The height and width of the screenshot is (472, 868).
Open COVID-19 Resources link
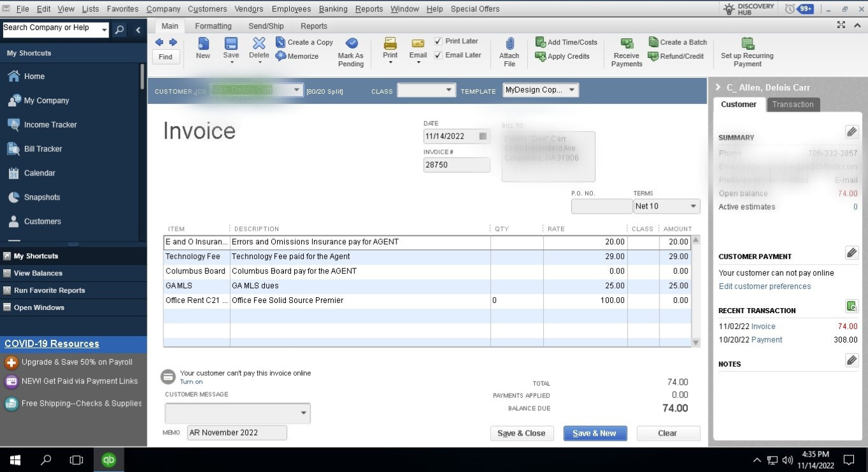[52, 344]
